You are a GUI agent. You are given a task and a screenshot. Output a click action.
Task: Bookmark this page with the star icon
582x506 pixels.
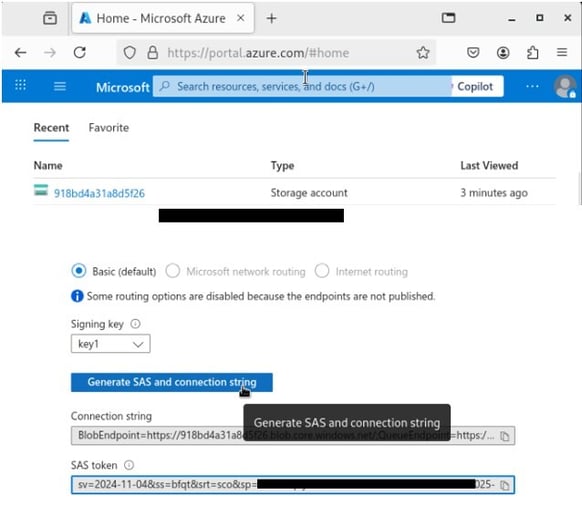click(x=423, y=53)
